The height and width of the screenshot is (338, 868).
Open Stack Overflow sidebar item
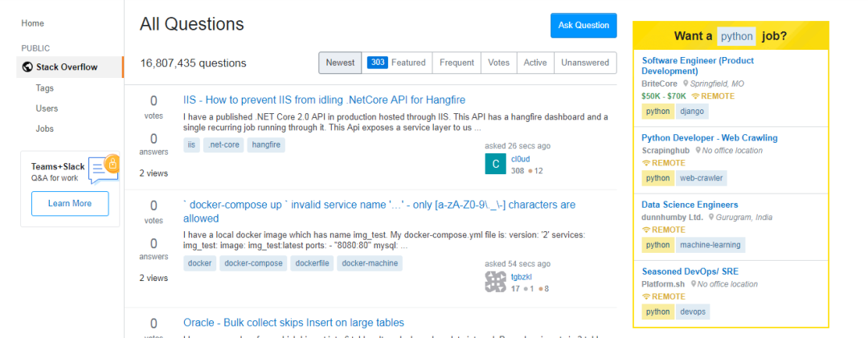point(70,67)
